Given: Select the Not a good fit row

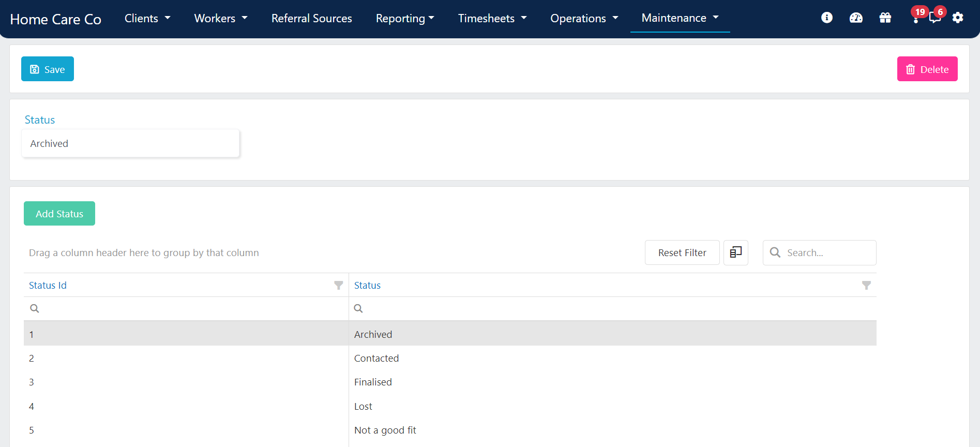Looking at the screenshot, I should 450,430.
